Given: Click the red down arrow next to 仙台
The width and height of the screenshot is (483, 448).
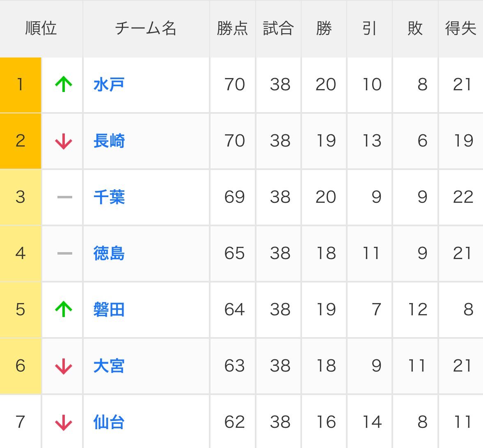Looking at the screenshot, I should coord(62,422).
